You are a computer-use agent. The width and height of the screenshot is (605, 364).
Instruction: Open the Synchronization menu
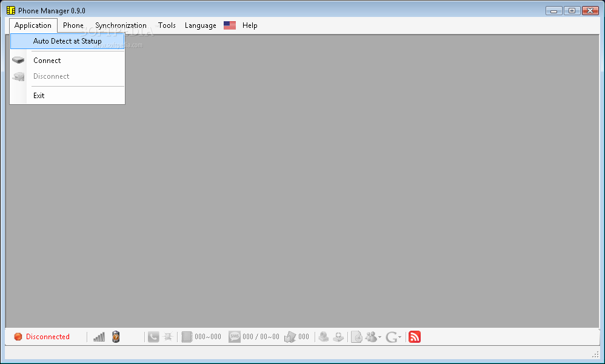(x=121, y=25)
